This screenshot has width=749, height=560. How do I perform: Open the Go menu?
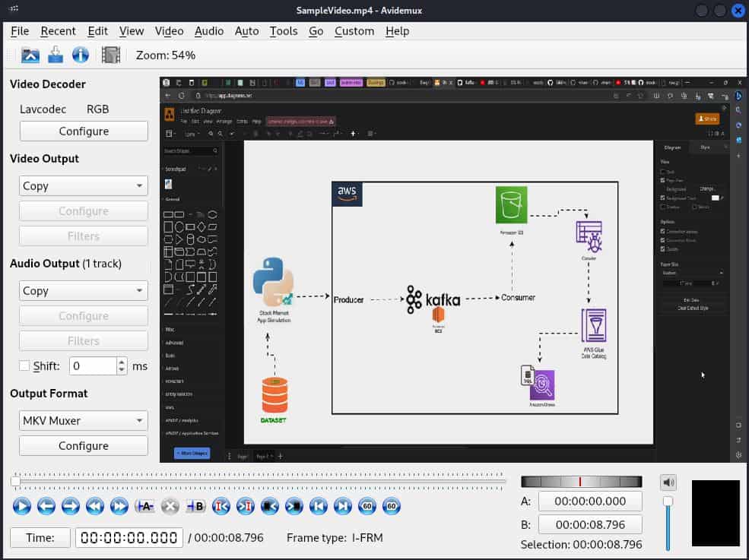[x=316, y=31]
